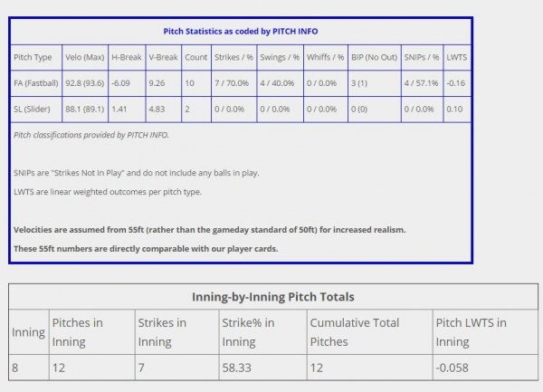Click the slider velocity 88.1 (89.1) cell
This screenshot has height=392, width=543.
click(85, 110)
